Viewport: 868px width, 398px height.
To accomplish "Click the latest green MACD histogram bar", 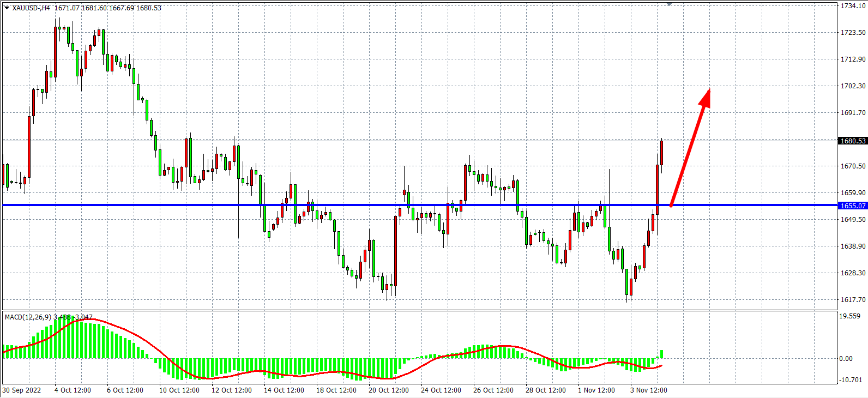I will point(661,354).
